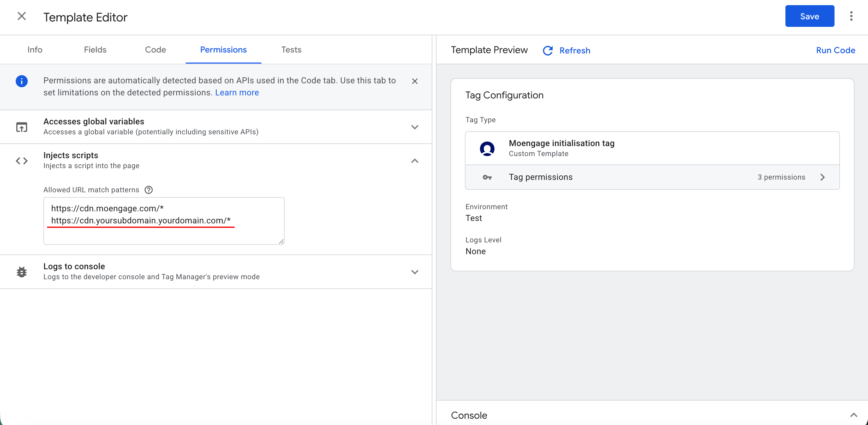Click the Refresh link in Template Preview
The height and width of the screenshot is (425, 868).
coord(575,51)
